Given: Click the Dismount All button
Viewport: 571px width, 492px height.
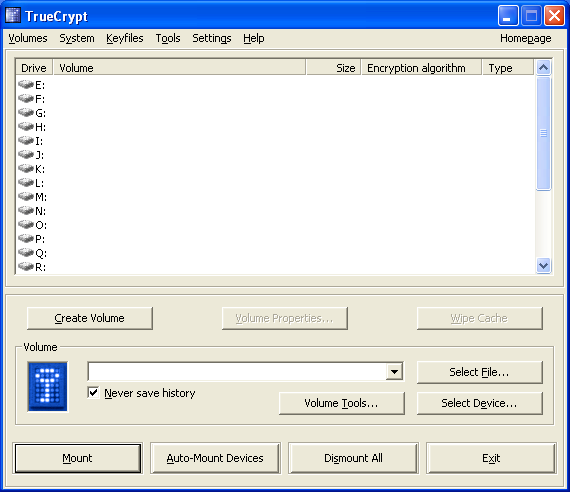Looking at the screenshot, I should tap(353, 458).
